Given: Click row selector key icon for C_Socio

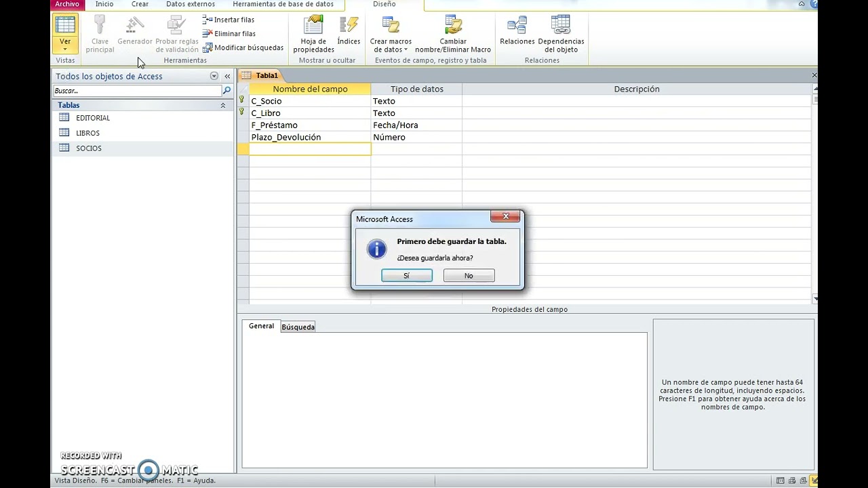Looking at the screenshot, I should (243, 100).
